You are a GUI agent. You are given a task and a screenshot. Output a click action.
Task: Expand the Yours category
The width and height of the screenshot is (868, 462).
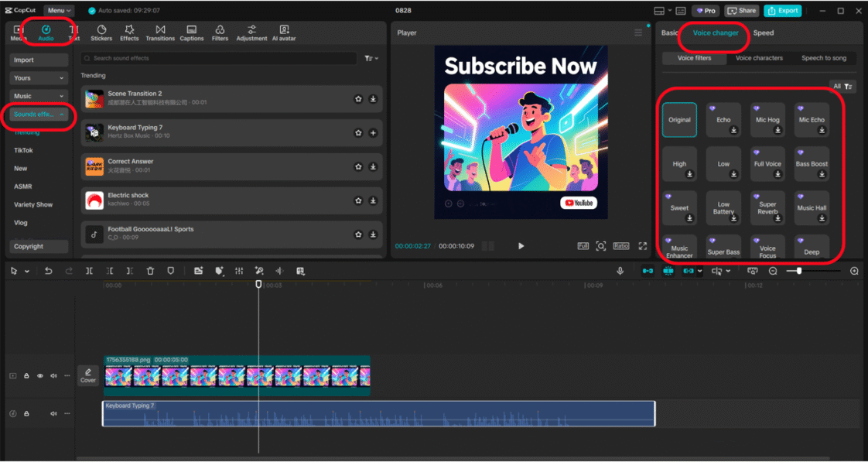click(39, 78)
